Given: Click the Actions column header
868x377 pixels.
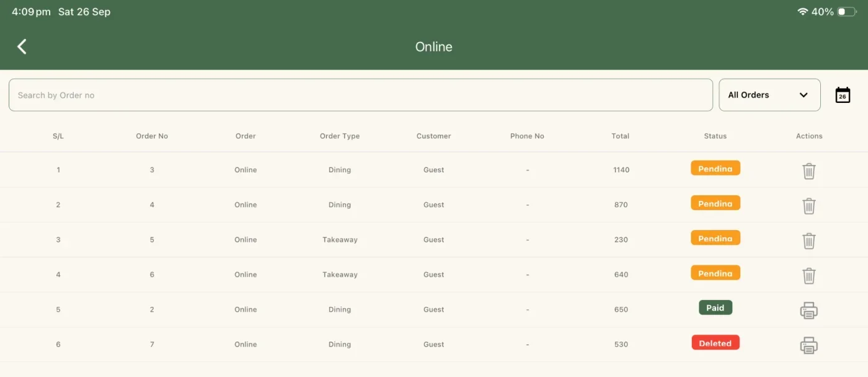Looking at the screenshot, I should click(809, 136).
